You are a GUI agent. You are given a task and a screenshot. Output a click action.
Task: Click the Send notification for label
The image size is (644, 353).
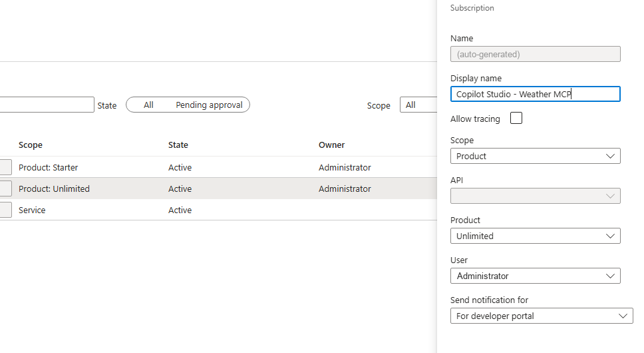click(x=489, y=300)
